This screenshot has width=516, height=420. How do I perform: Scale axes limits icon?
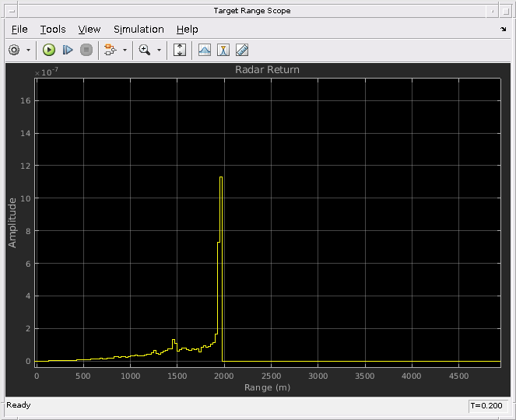click(180, 50)
